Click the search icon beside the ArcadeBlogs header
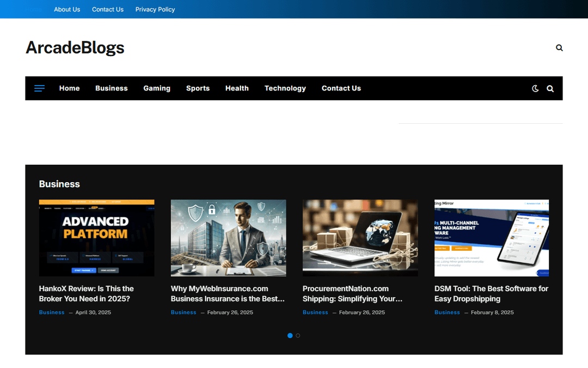The width and height of the screenshot is (588, 368). coord(559,47)
